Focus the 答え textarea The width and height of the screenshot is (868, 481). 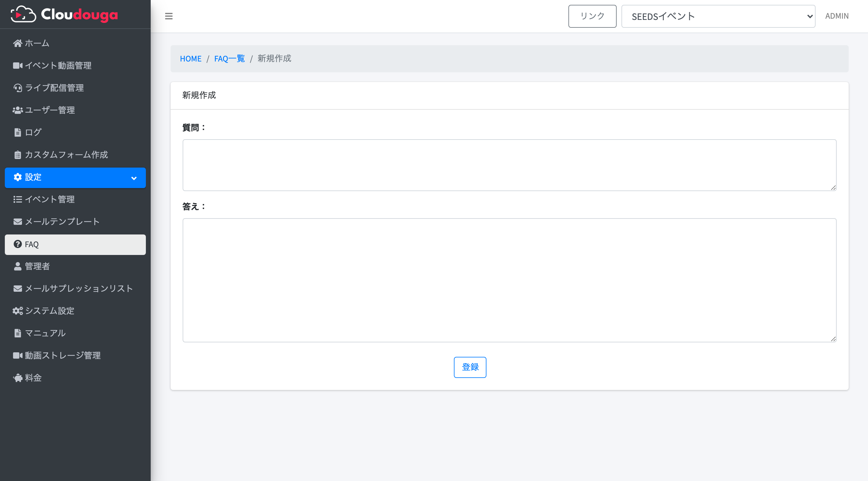(x=509, y=280)
